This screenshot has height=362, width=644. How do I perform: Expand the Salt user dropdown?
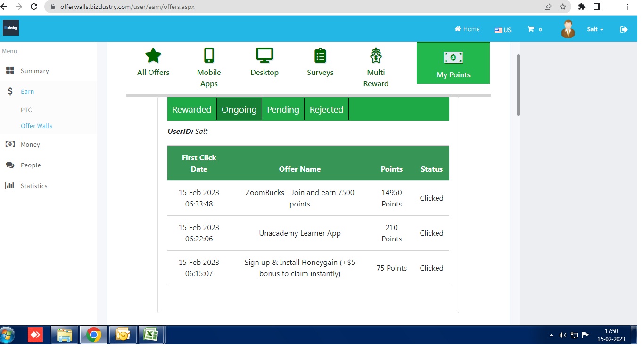click(x=595, y=29)
